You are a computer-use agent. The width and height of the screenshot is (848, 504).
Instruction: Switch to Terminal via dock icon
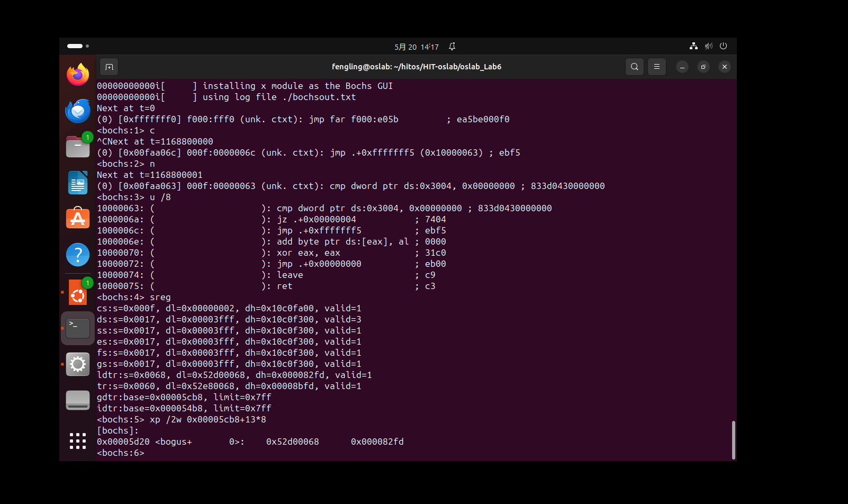click(x=78, y=328)
